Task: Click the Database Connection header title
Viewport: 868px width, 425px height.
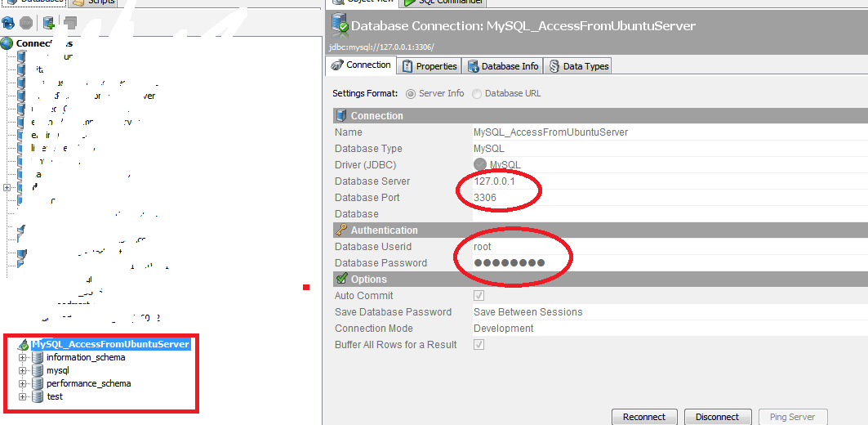Action: 523,26
